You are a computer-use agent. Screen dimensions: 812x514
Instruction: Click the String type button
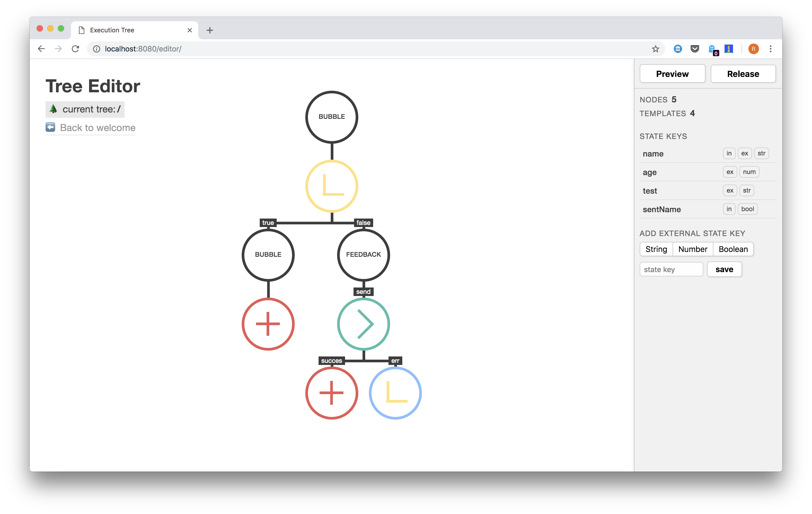[656, 249]
